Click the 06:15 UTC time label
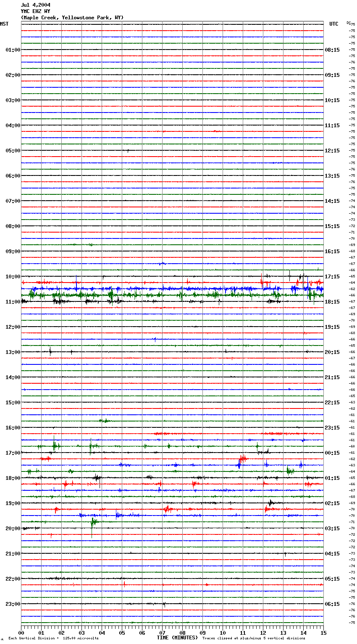The height and width of the screenshot is (644, 357). (x=332, y=604)
